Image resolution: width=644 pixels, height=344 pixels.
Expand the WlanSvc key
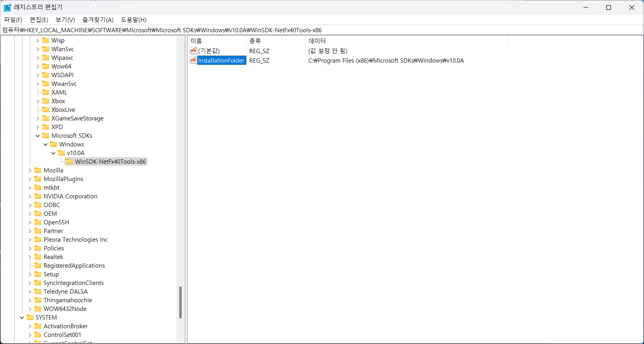(38, 49)
